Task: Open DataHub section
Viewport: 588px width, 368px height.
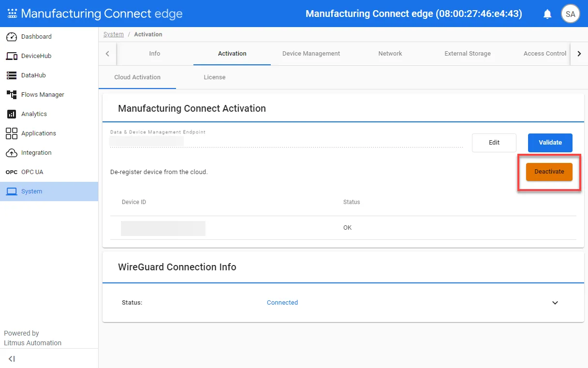Action: point(49,75)
